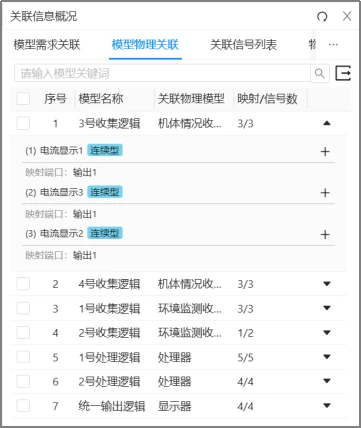Check the box for 2号处理逻辑 row

pyautogui.click(x=23, y=382)
